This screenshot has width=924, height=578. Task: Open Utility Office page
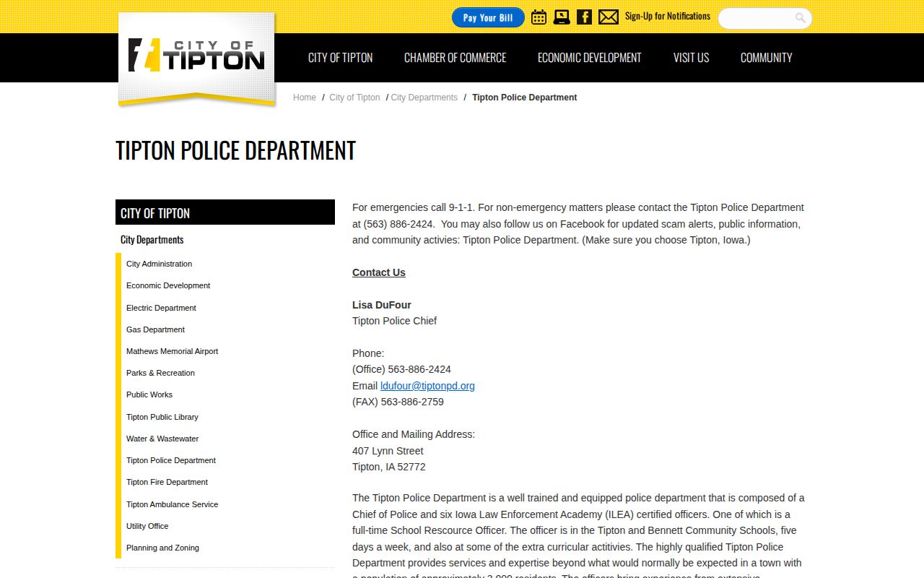click(x=147, y=526)
